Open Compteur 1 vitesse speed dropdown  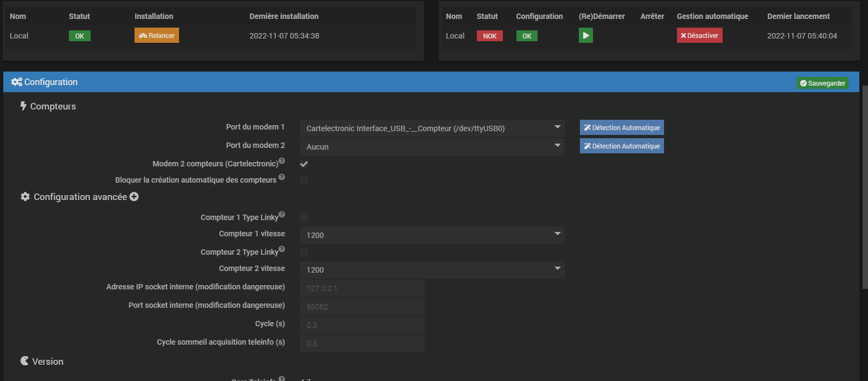click(x=432, y=235)
